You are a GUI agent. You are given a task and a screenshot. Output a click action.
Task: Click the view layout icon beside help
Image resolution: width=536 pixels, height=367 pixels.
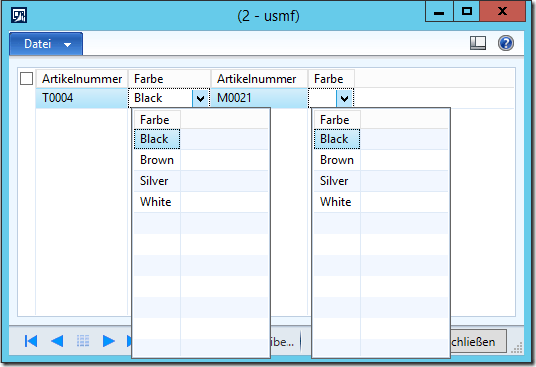[x=478, y=43]
